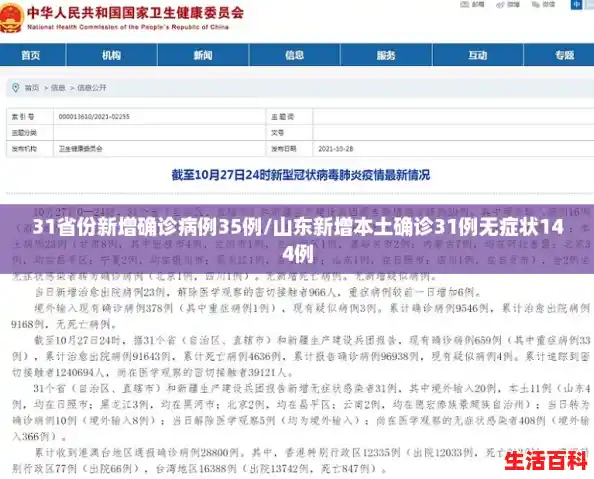Follow the 首页 breadcrumb link
Viewport: 594px width, 479px height.
32,88
